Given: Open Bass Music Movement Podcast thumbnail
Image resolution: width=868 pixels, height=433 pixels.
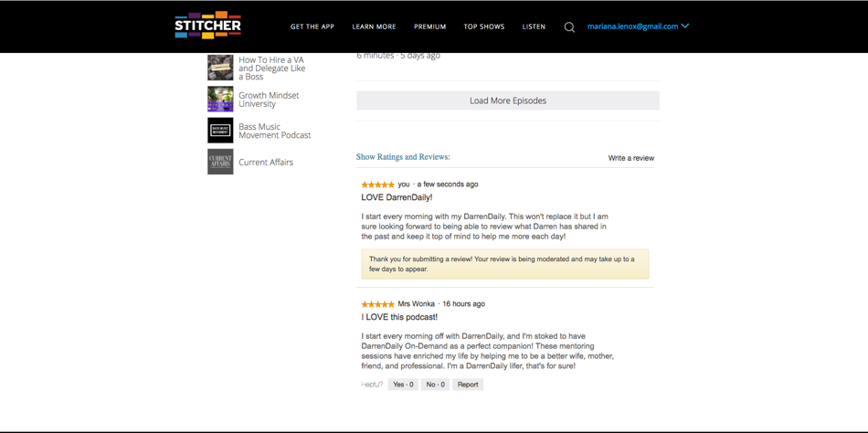Looking at the screenshot, I should point(220,131).
